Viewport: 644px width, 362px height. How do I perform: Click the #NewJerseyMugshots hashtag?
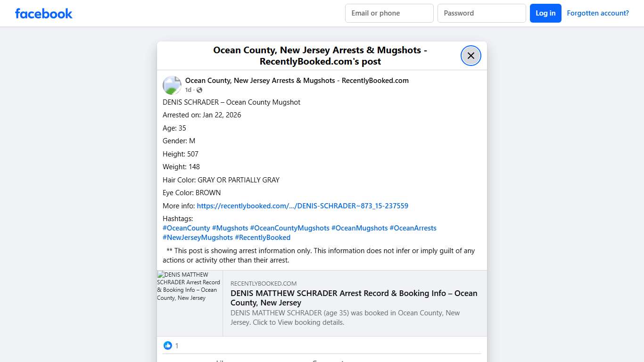pyautogui.click(x=198, y=238)
